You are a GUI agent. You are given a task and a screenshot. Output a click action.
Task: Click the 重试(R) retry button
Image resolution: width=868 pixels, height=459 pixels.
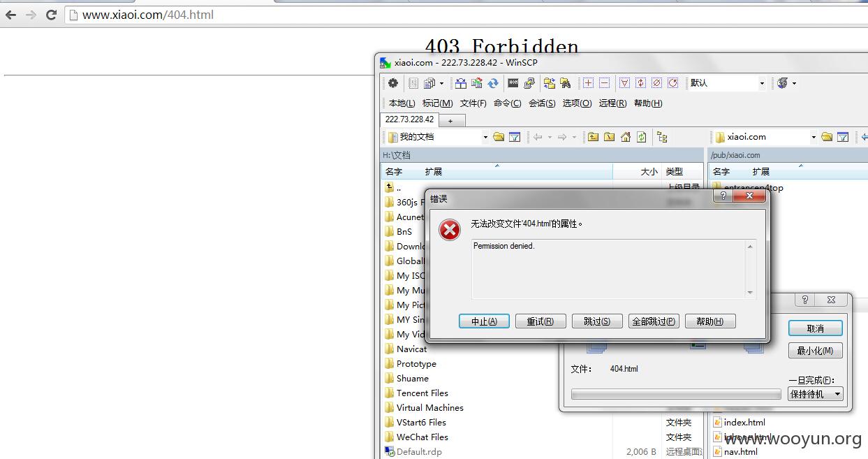click(540, 321)
